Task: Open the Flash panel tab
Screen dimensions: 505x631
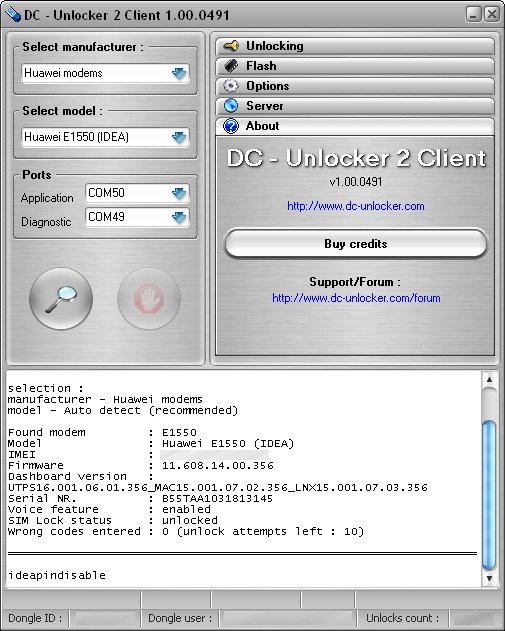Action: [x=355, y=66]
